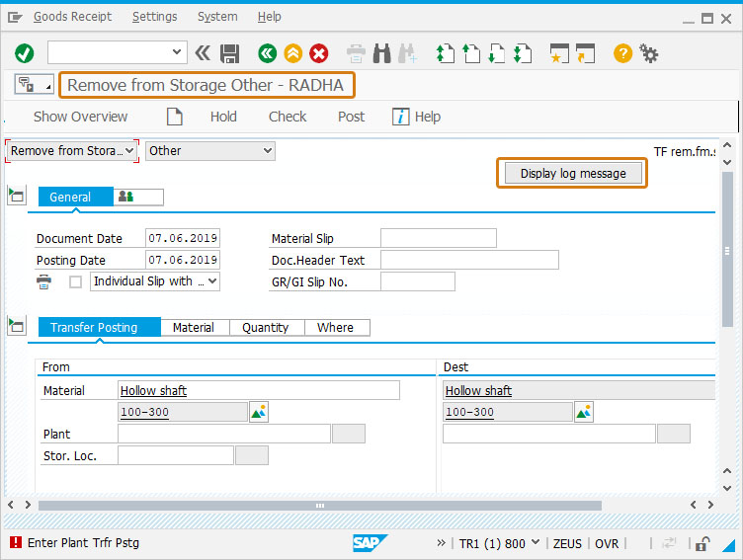Switch to the Material tab

coord(195,327)
